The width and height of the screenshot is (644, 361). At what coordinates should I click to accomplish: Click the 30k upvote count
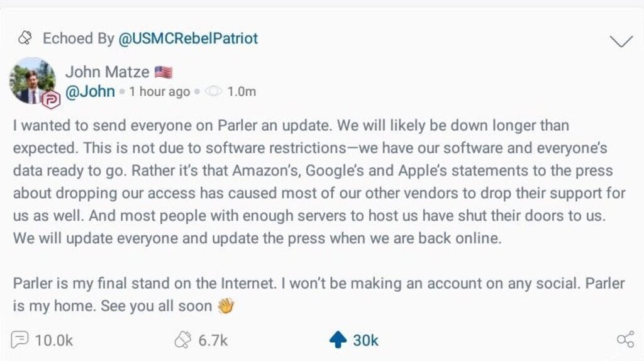pos(365,340)
